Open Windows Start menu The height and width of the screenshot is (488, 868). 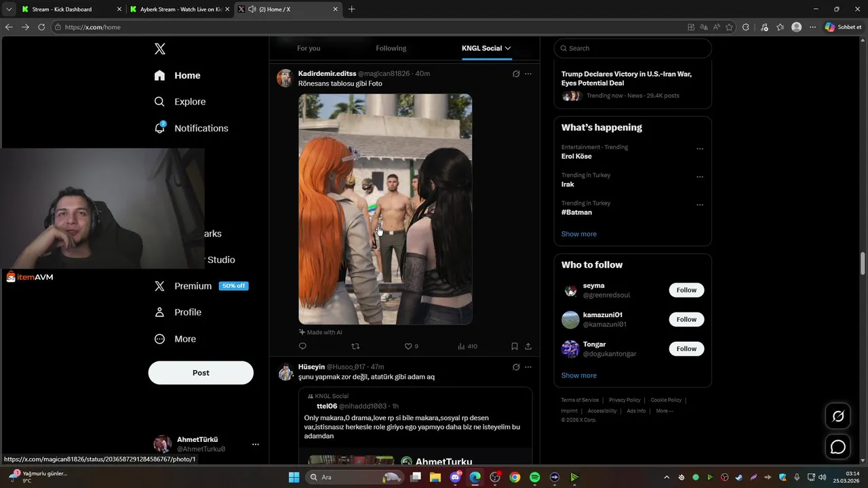coord(294,477)
